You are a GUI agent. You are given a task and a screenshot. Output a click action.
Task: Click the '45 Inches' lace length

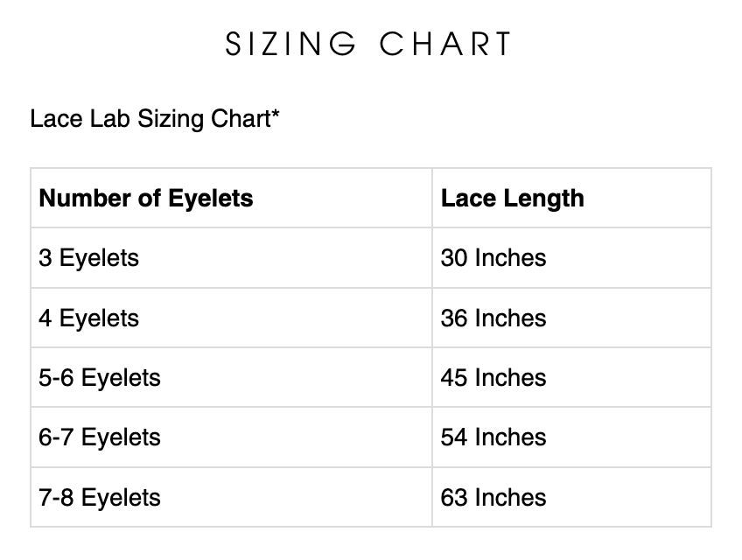[493, 378]
